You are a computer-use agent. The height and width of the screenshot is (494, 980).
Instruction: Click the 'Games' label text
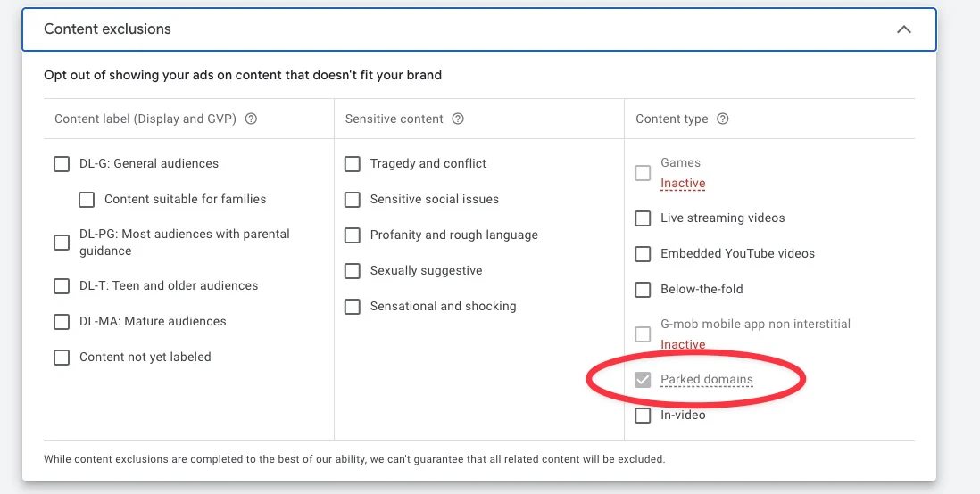(681, 162)
